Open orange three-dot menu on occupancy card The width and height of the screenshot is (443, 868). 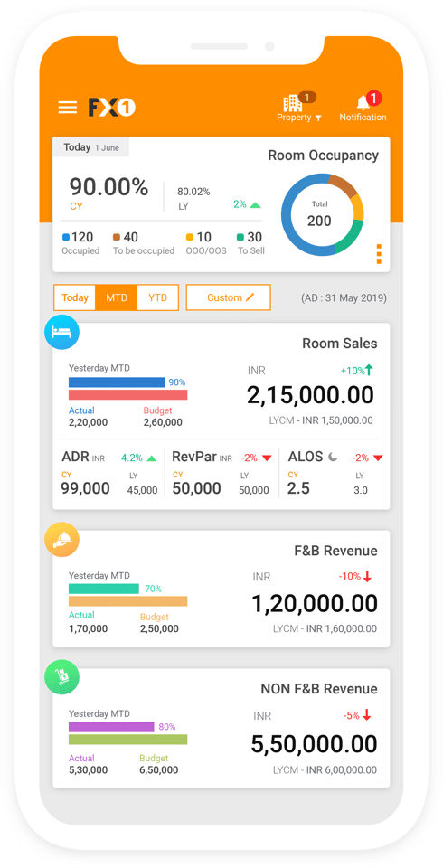coord(379,253)
